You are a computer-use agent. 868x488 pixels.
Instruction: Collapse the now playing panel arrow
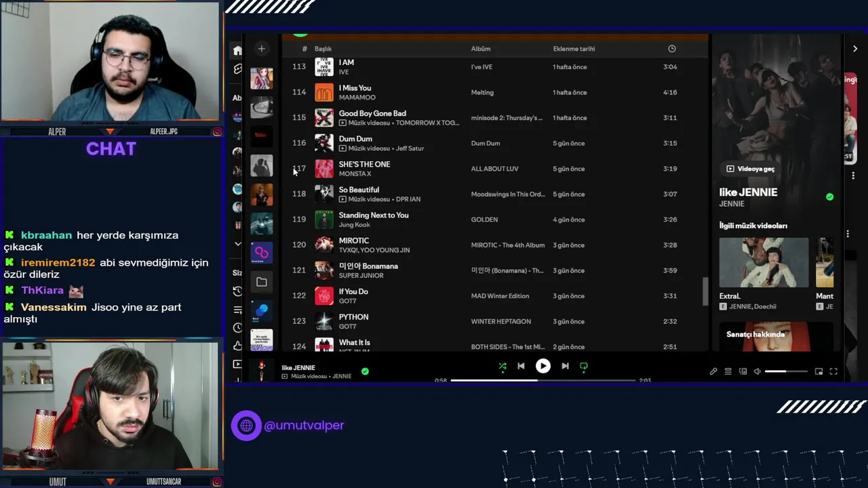(x=854, y=49)
